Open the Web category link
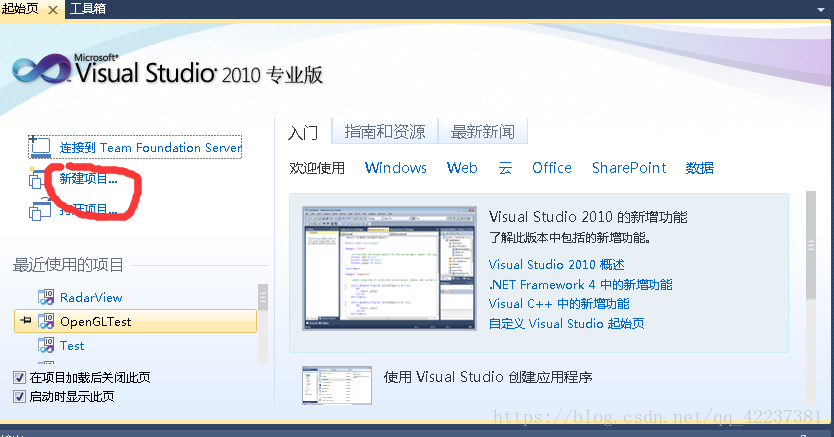The width and height of the screenshot is (834, 437). 462,168
